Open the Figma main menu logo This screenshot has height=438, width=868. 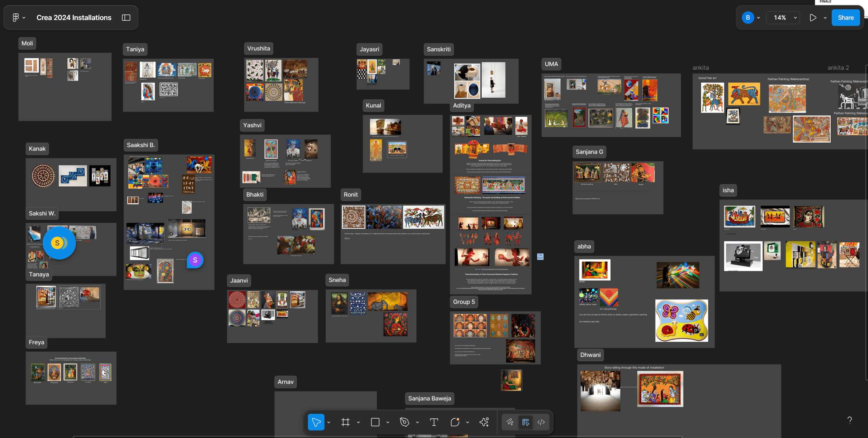point(16,18)
